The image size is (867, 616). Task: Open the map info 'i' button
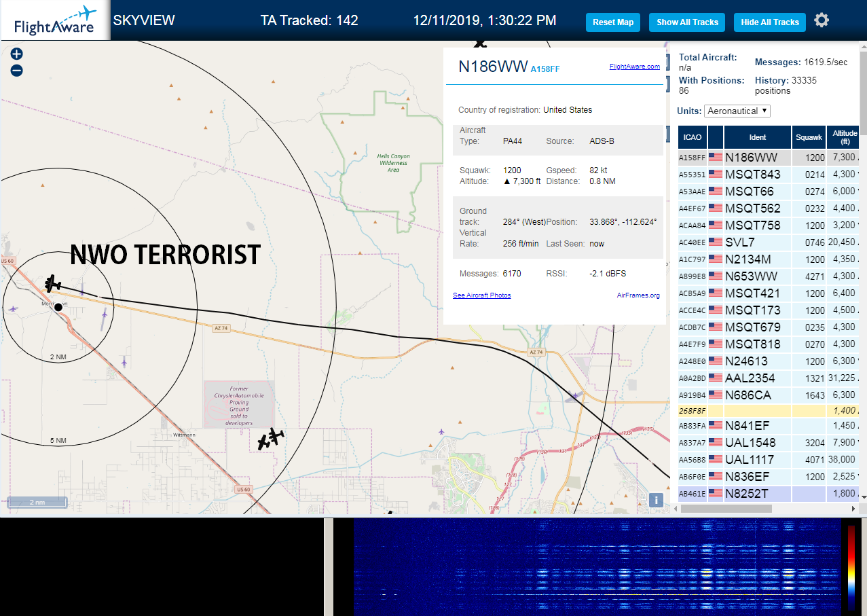coord(656,501)
